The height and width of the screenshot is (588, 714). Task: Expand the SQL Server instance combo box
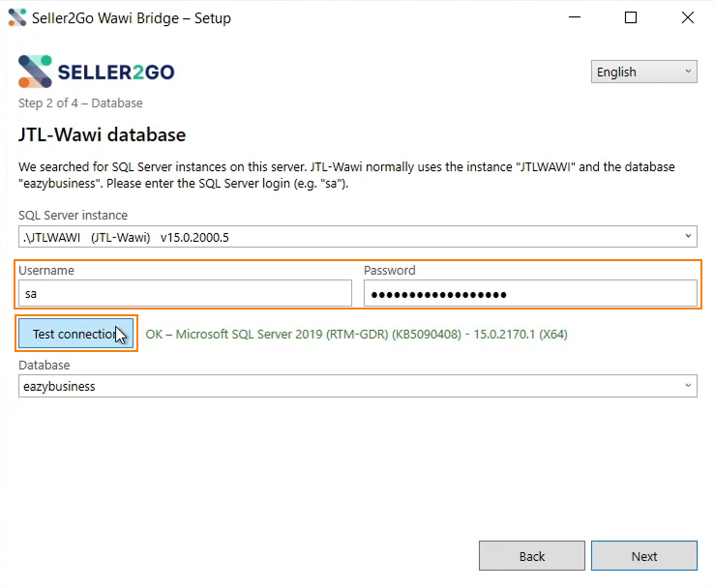357,237
